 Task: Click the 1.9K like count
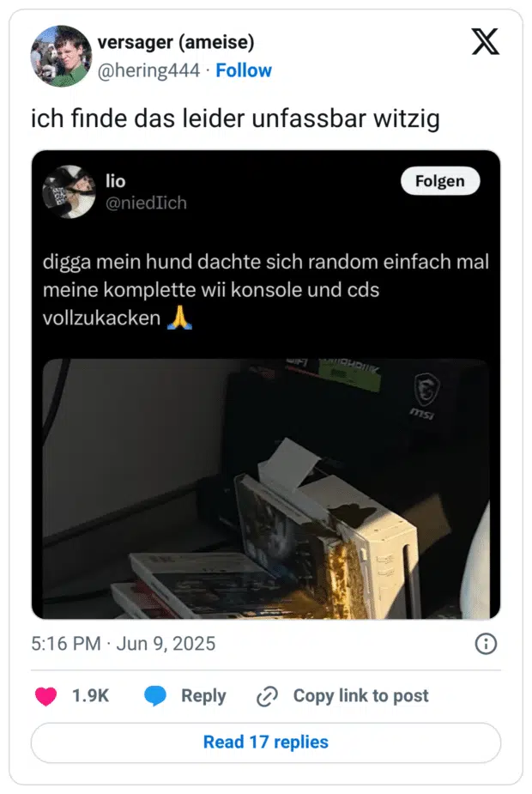(90, 696)
